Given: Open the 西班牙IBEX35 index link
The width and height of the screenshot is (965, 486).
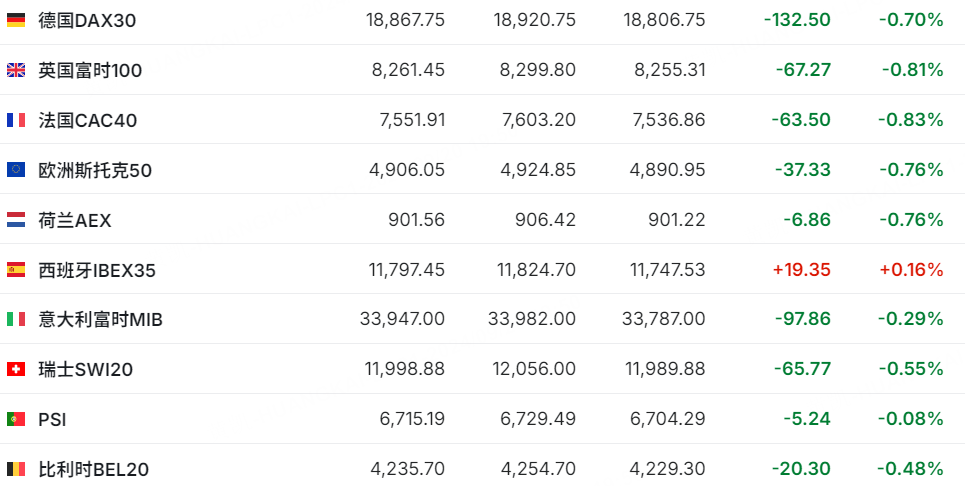Looking at the screenshot, I should click(97, 270).
